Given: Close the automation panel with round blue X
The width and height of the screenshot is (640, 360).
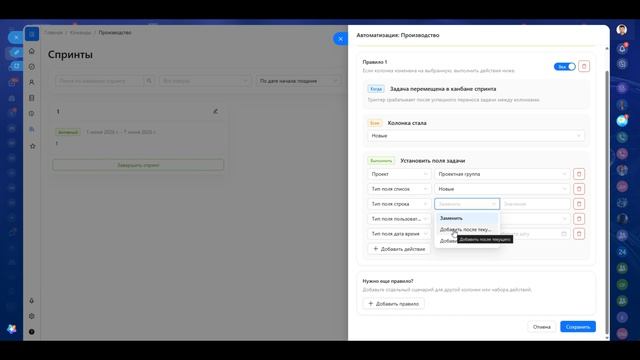Looking at the screenshot, I should 340,39.
